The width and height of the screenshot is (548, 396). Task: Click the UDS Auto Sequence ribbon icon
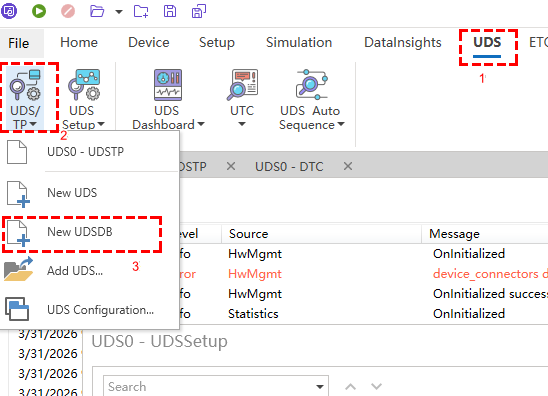(312, 85)
